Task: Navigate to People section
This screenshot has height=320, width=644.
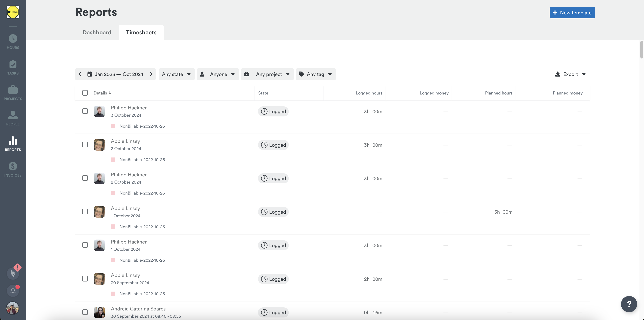Action: point(13,118)
